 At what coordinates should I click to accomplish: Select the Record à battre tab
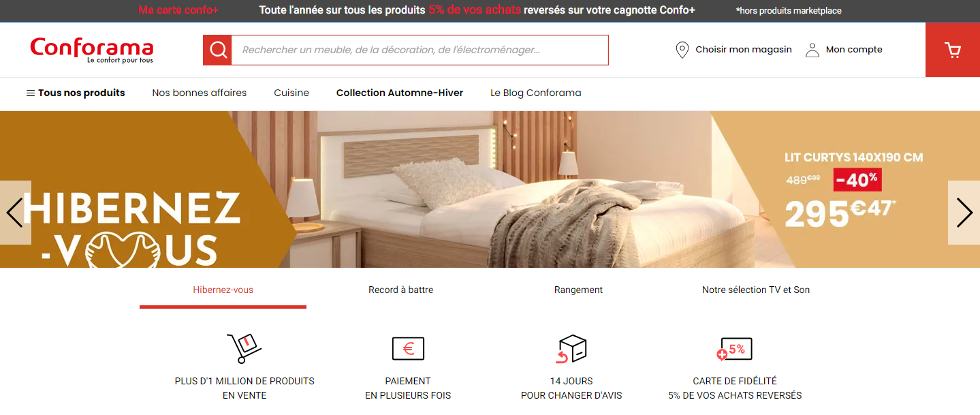pyautogui.click(x=401, y=290)
